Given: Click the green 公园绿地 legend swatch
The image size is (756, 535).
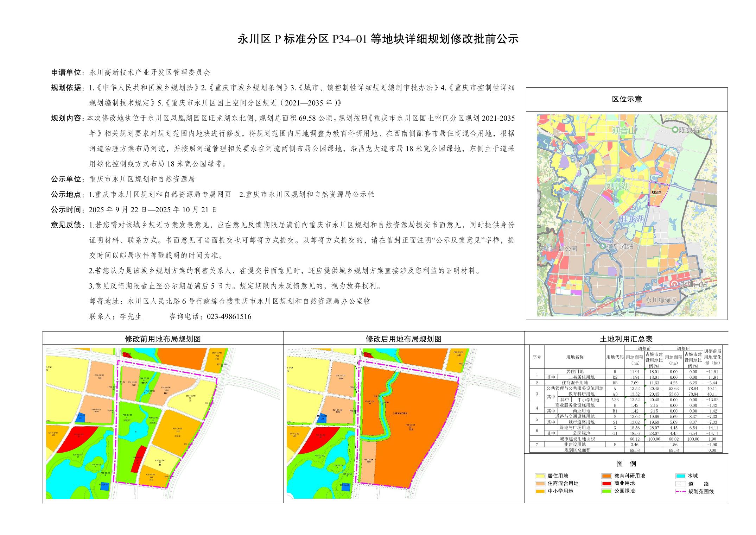Looking at the screenshot, I should 607,491.
